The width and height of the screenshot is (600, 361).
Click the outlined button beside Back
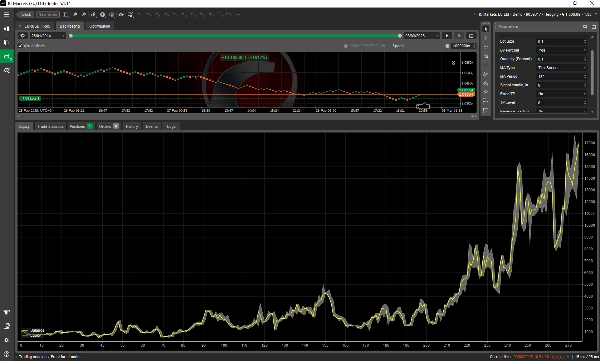pos(48,15)
